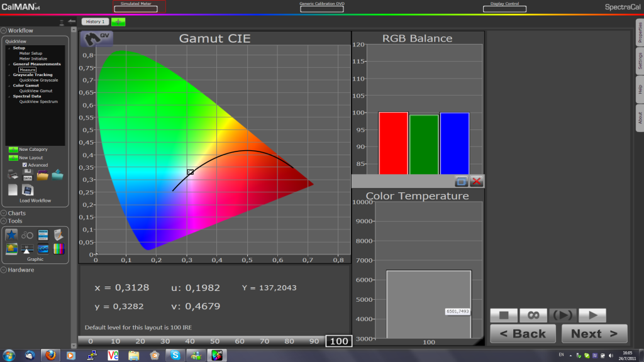Select the blue star tool icon

(x=11, y=235)
